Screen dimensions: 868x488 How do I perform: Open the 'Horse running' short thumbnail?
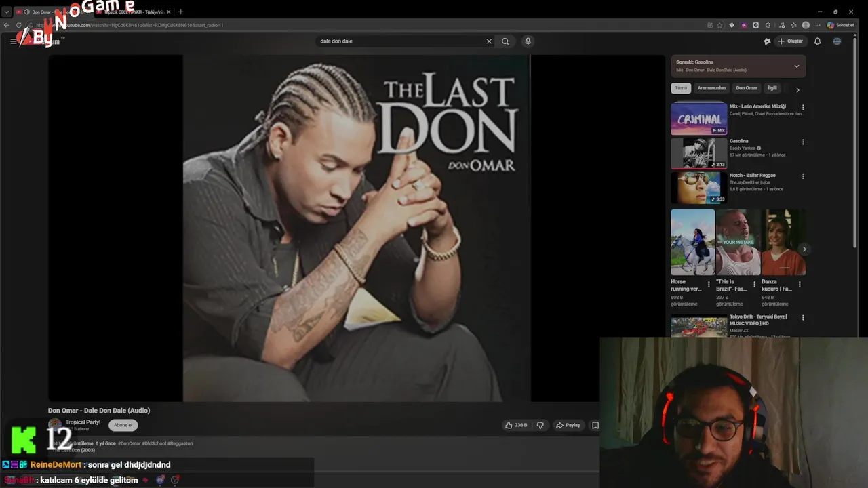692,242
